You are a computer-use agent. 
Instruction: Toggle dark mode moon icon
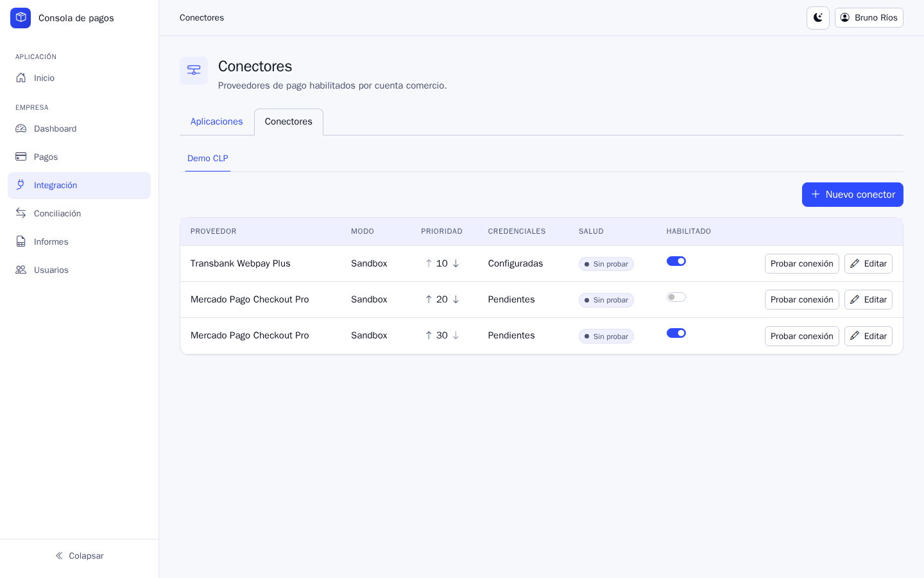[x=818, y=18]
